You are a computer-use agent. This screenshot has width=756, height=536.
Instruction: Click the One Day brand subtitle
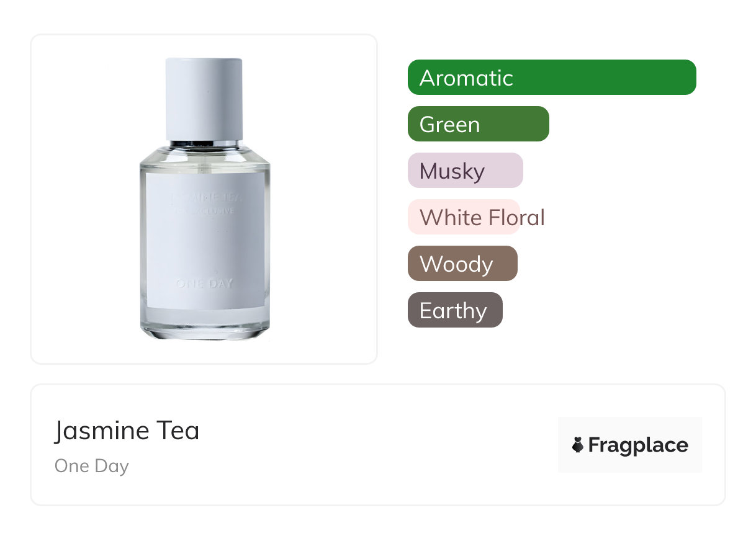(91, 466)
